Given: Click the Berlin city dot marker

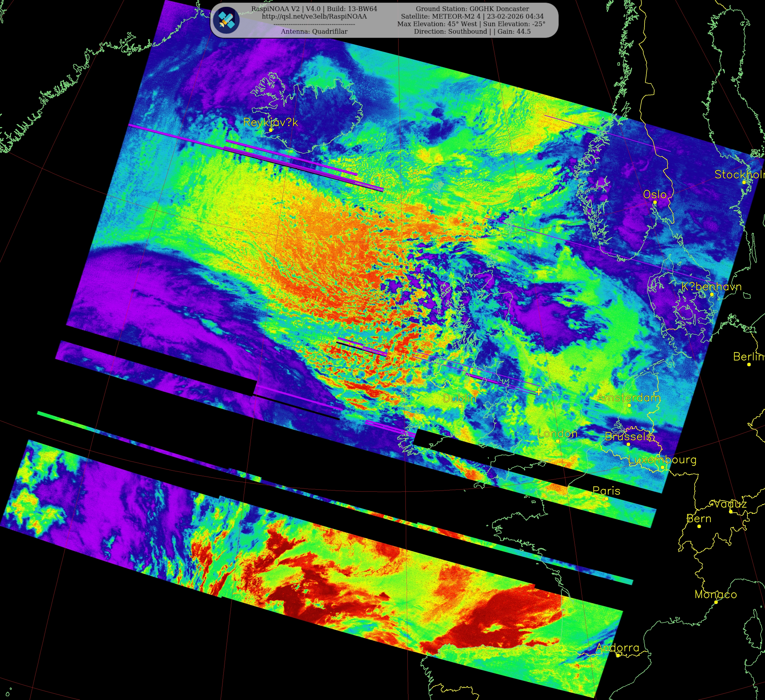Looking at the screenshot, I should coord(749,364).
